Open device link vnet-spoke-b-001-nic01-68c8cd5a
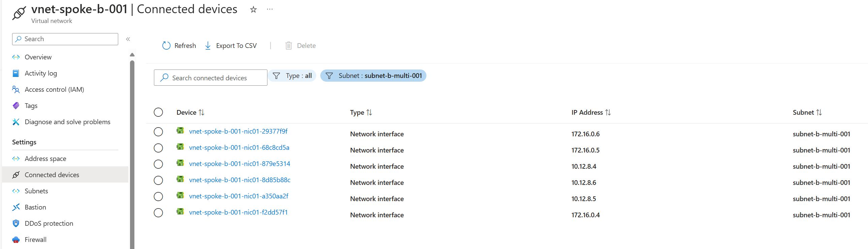 239,147
